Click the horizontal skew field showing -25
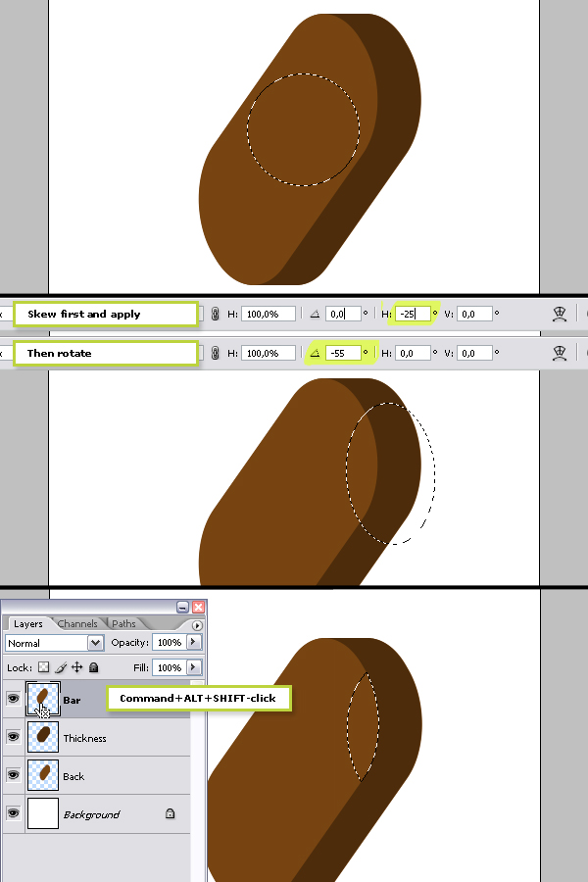The image size is (588, 882). [x=413, y=314]
